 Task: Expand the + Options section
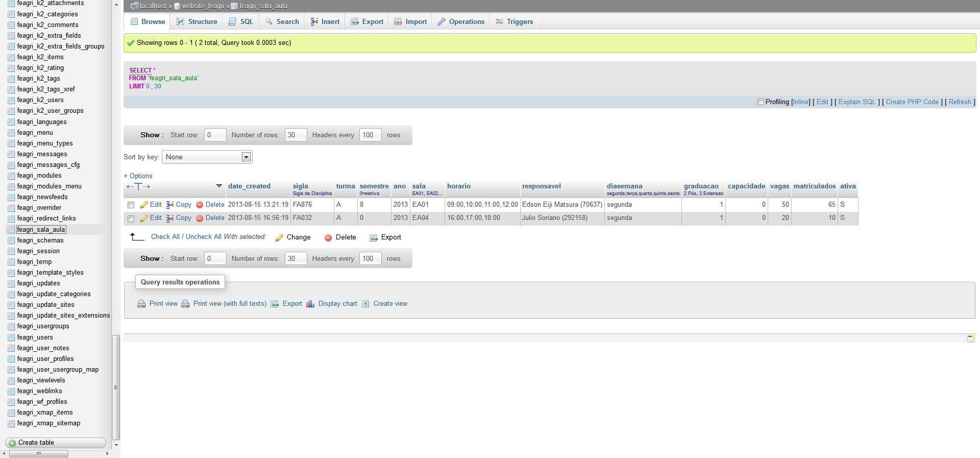pos(138,176)
